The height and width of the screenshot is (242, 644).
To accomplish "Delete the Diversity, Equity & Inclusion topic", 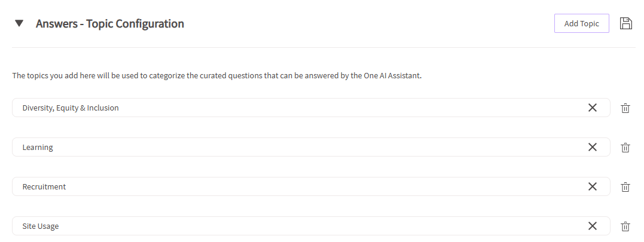I will click(625, 108).
